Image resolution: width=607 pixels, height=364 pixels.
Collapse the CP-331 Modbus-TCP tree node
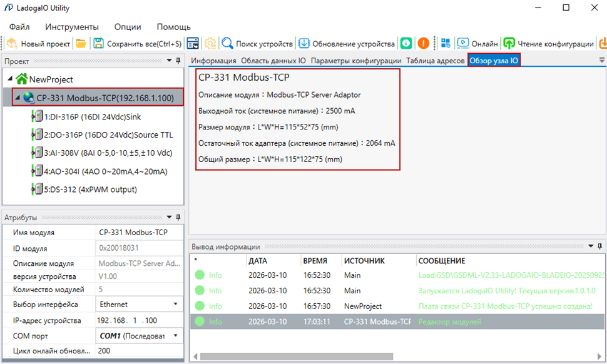coord(18,98)
